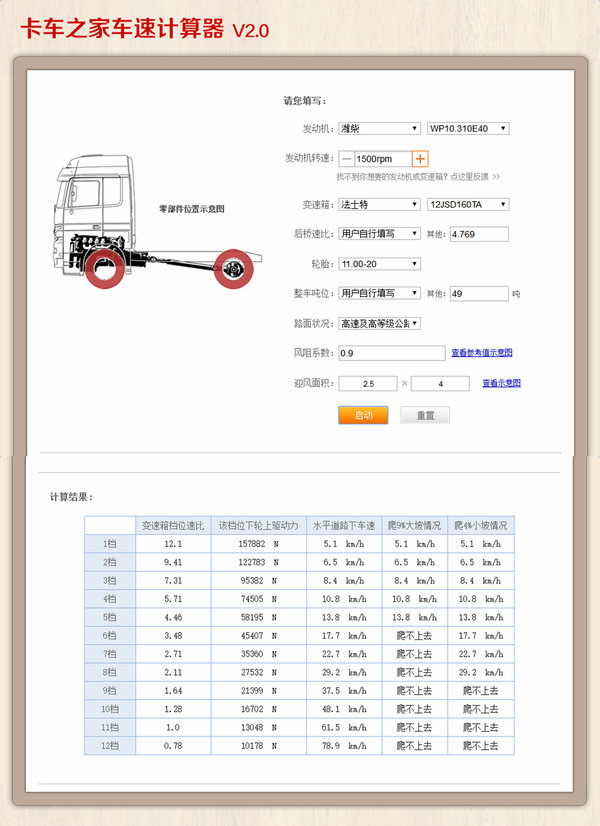
Task: Open the 整车吨位 vehicle tonnage dropdown
Action: [x=379, y=294]
